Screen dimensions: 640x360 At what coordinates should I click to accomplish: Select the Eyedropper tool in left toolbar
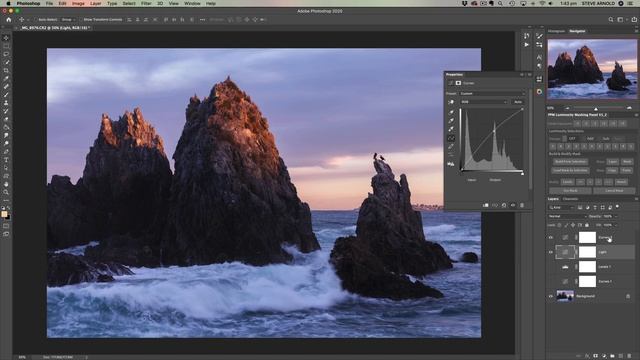6,79
